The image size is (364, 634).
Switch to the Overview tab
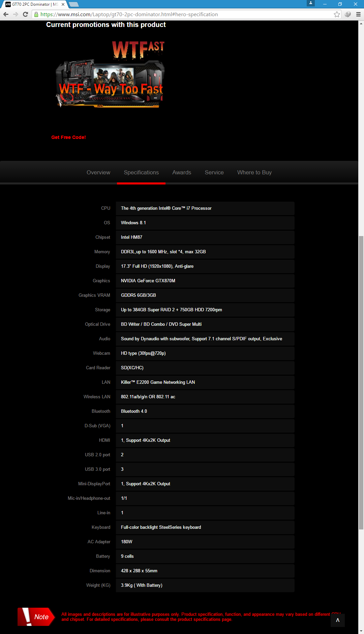[x=98, y=172]
